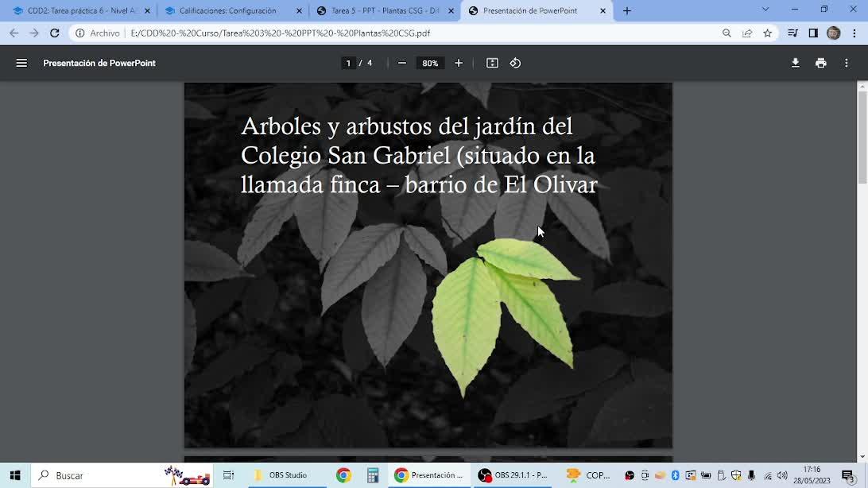The height and width of the screenshot is (488, 868).
Task: Rotate the PDF counterclockwise
Action: click(x=515, y=63)
